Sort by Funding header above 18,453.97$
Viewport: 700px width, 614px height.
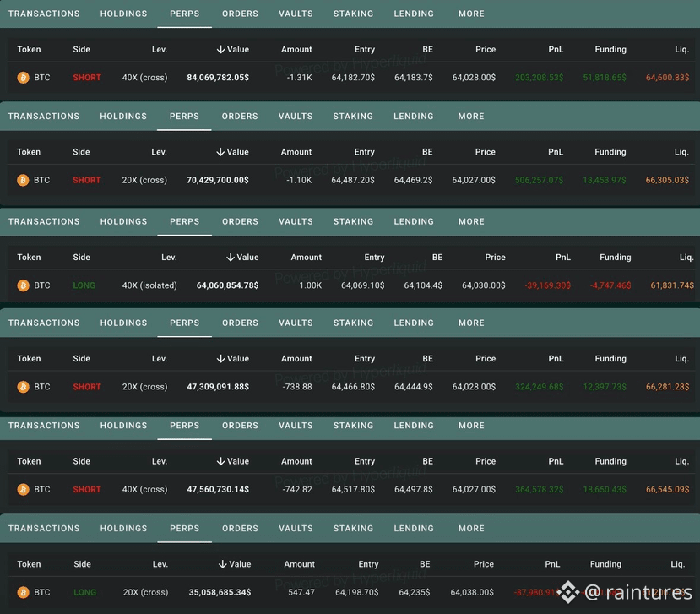(610, 152)
